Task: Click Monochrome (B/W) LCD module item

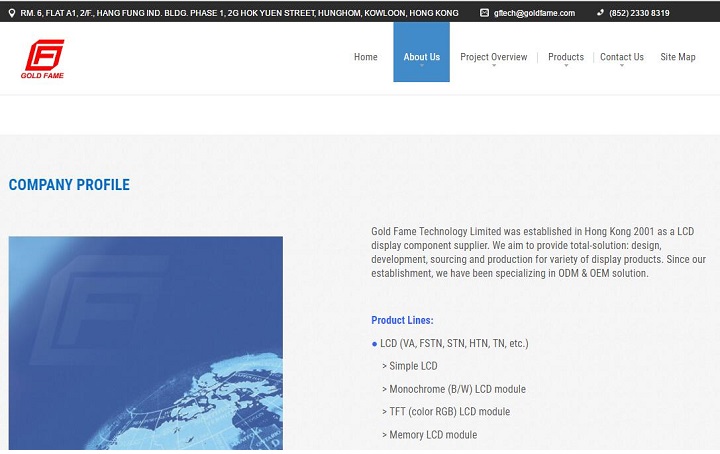Action: click(457, 389)
